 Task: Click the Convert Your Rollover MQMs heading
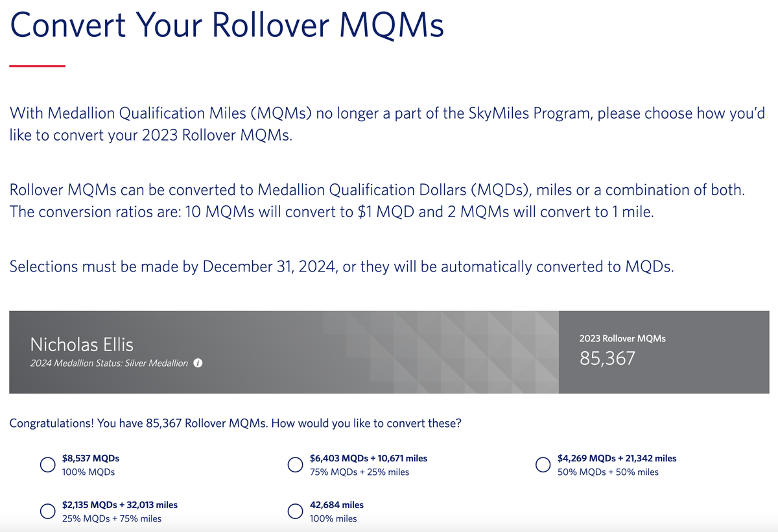tap(227, 26)
